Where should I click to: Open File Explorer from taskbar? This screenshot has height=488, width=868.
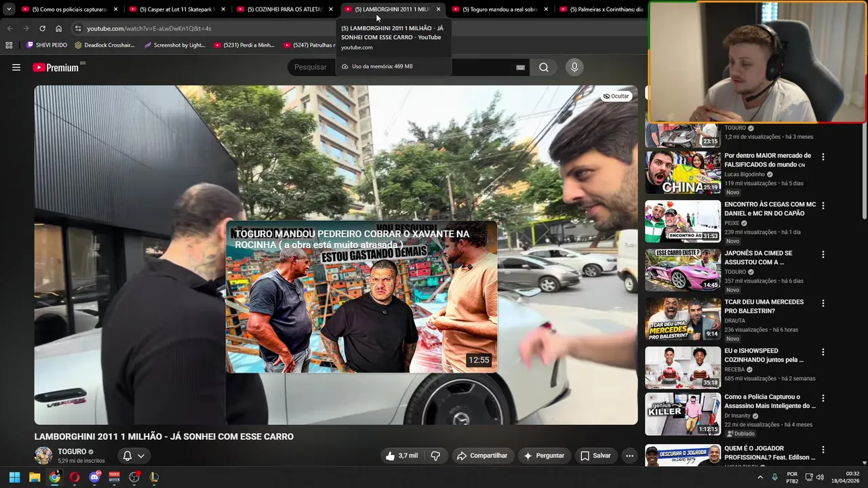tap(35, 477)
